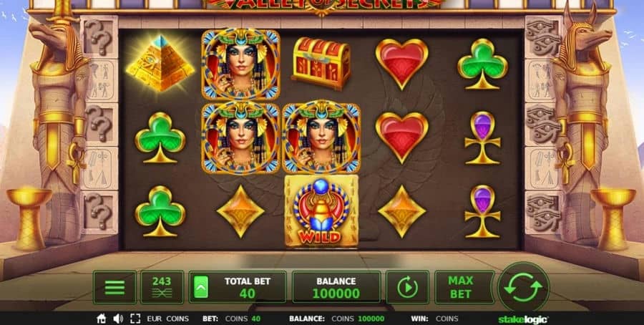This screenshot has width=644, height=325.
Task: Click the top red heart symbol
Action: click(x=401, y=64)
